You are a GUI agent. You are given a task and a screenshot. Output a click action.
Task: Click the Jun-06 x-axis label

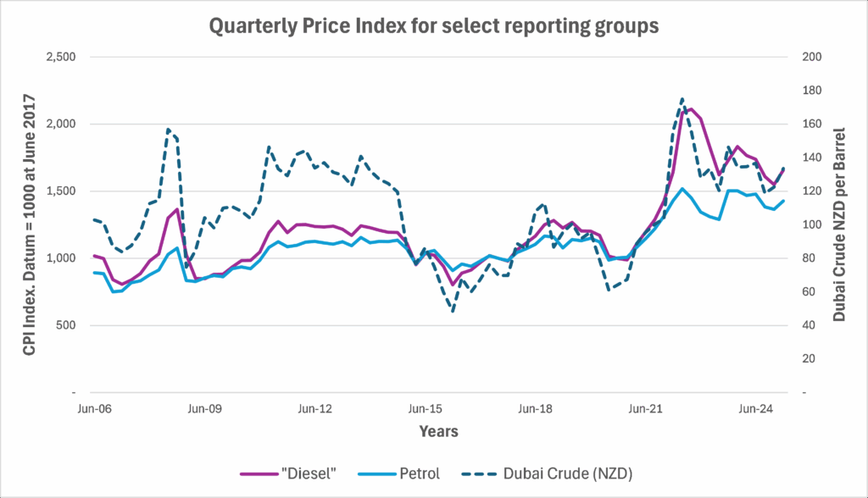click(95, 408)
